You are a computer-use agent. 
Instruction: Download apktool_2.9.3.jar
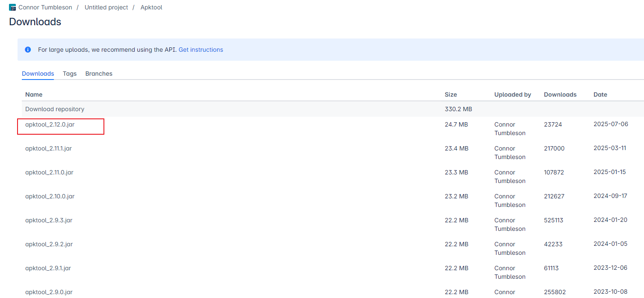[49, 220]
